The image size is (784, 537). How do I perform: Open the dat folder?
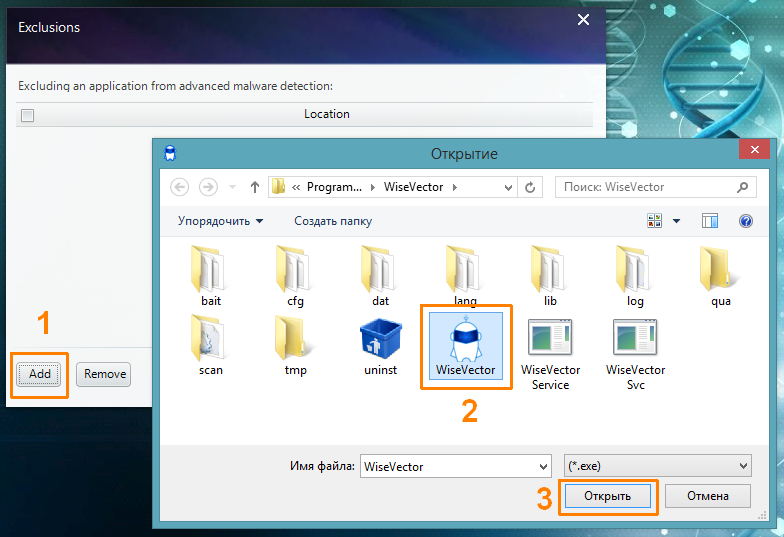point(380,276)
